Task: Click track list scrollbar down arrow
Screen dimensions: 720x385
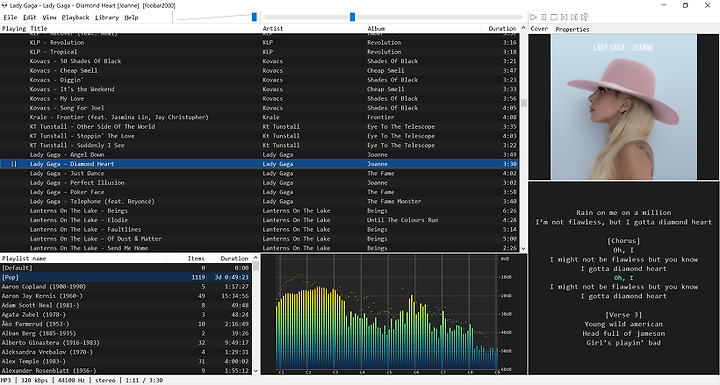Action: [523, 248]
